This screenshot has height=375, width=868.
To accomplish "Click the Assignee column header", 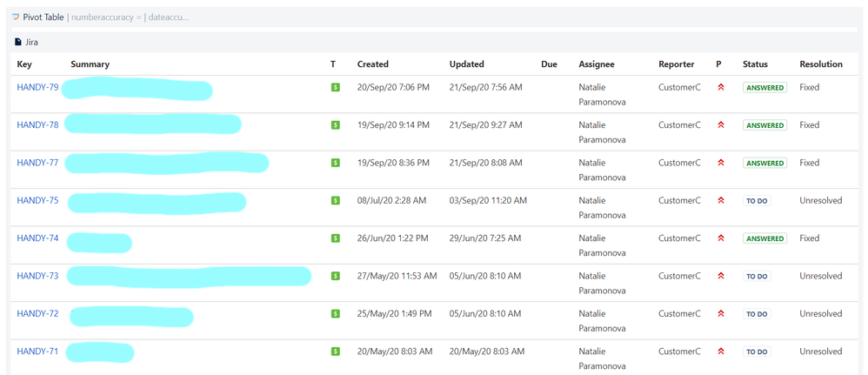I will 597,64.
